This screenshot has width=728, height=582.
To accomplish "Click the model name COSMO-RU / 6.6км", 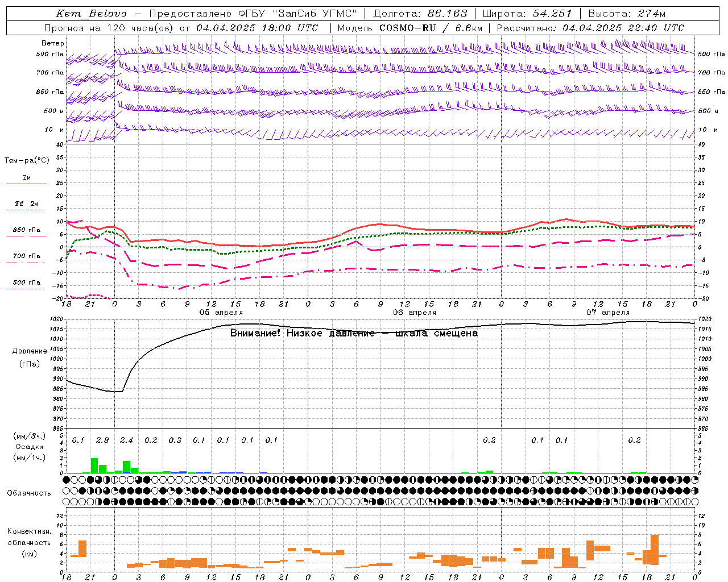I will [x=431, y=28].
